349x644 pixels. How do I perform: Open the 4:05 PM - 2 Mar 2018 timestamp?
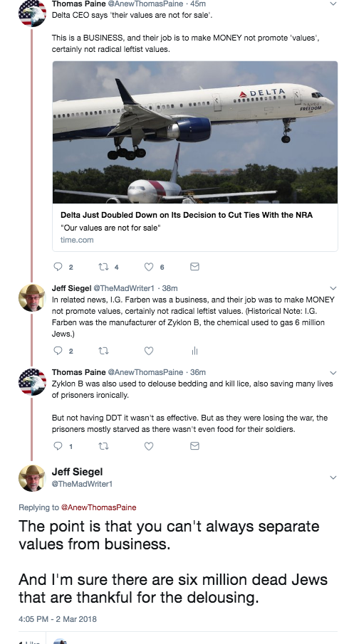(x=58, y=619)
